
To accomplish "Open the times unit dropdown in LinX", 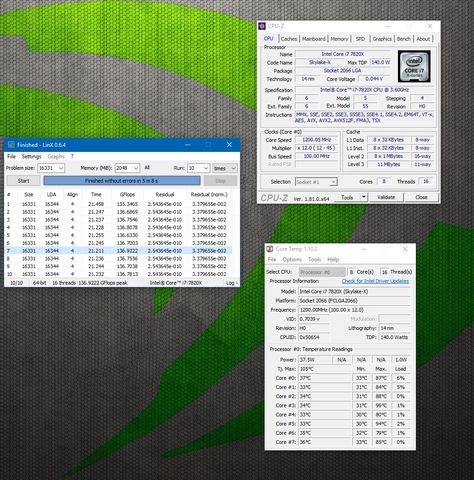I will (225, 168).
